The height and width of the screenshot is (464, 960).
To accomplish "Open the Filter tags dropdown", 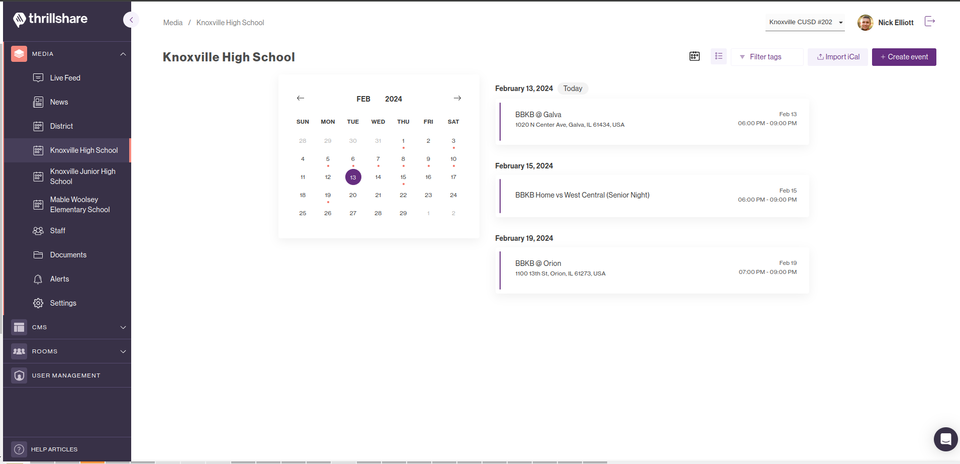I will click(767, 57).
